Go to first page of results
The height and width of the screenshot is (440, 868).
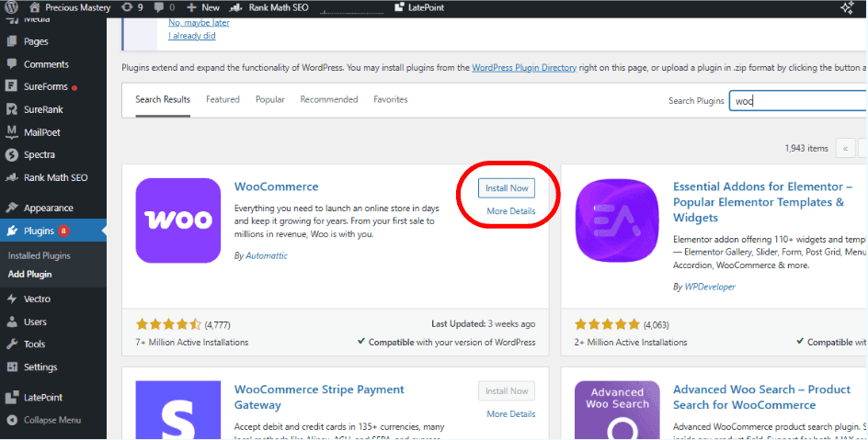[x=845, y=148]
